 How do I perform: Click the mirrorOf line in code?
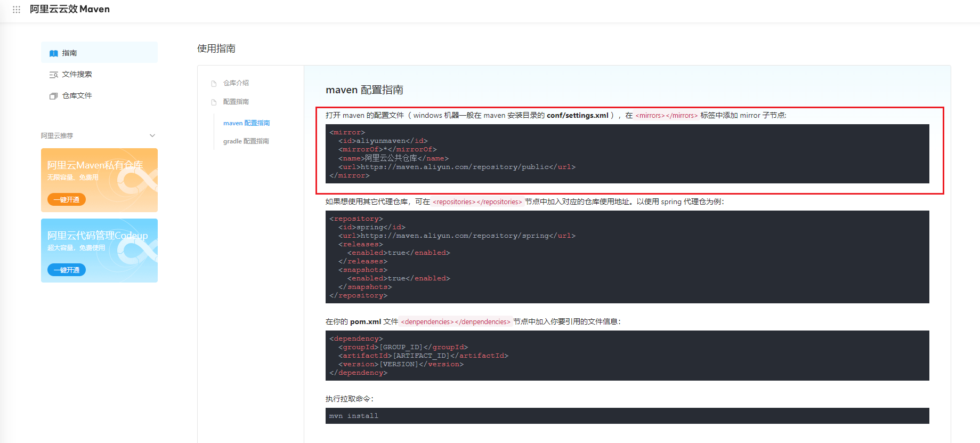click(387, 149)
